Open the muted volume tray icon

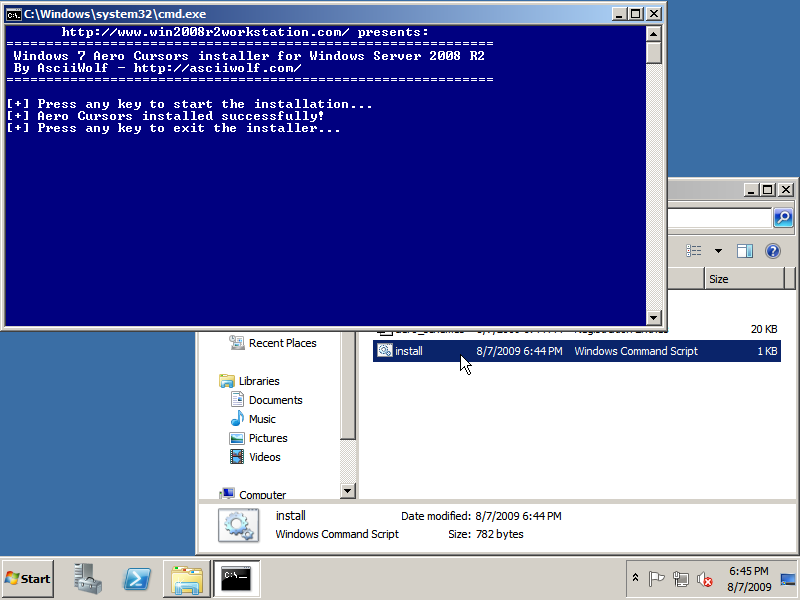pos(705,579)
